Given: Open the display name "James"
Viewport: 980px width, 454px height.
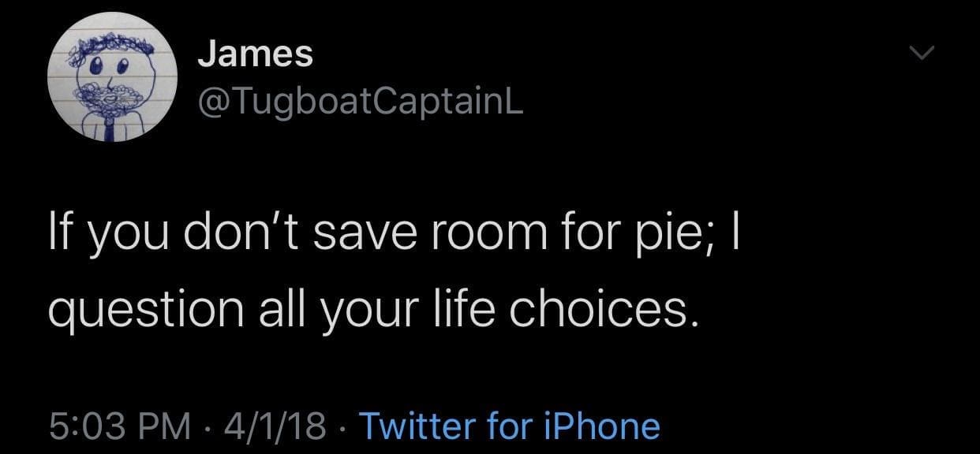Looking at the screenshot, I should coord(254,54).
